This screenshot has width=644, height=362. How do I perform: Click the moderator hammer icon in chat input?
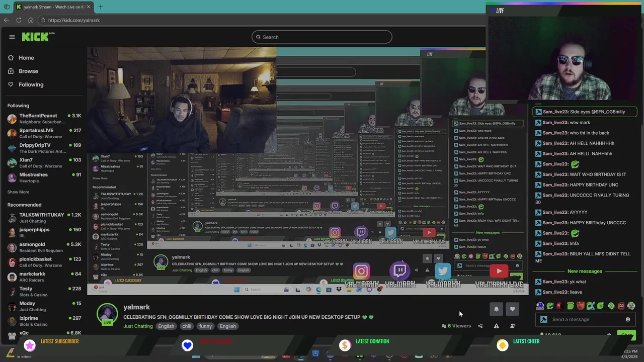543,319
